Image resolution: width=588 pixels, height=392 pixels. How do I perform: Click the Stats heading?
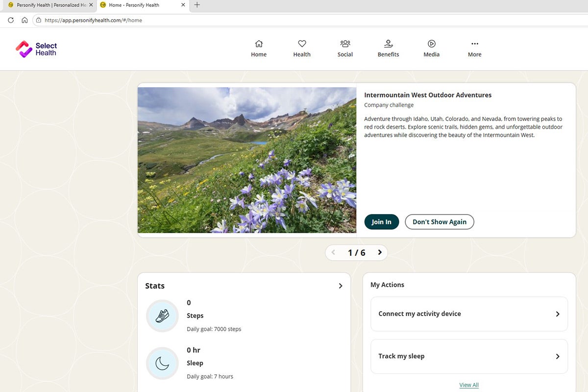tap(155, 286)
